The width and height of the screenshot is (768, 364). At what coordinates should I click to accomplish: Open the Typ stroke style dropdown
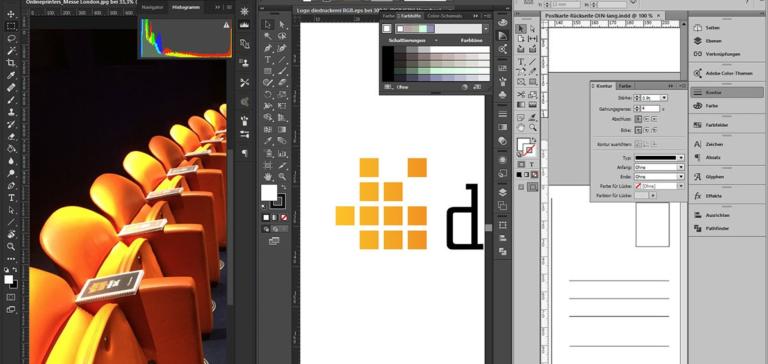pos(681,158)
